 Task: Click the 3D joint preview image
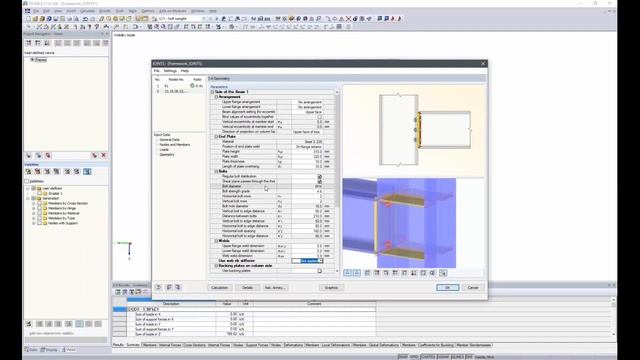pyautogui.click(x=399, y=223)
